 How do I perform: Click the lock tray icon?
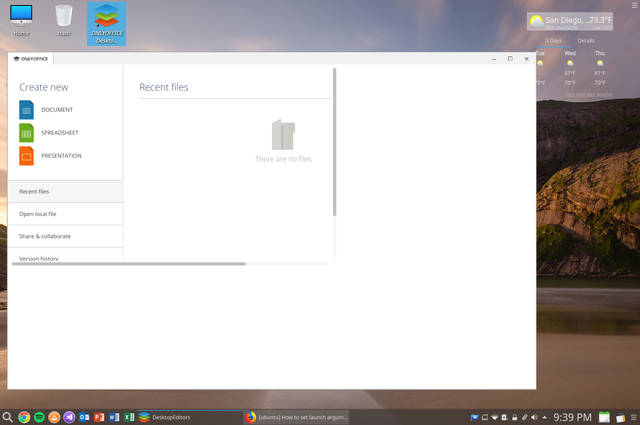(x=515, y=417)
